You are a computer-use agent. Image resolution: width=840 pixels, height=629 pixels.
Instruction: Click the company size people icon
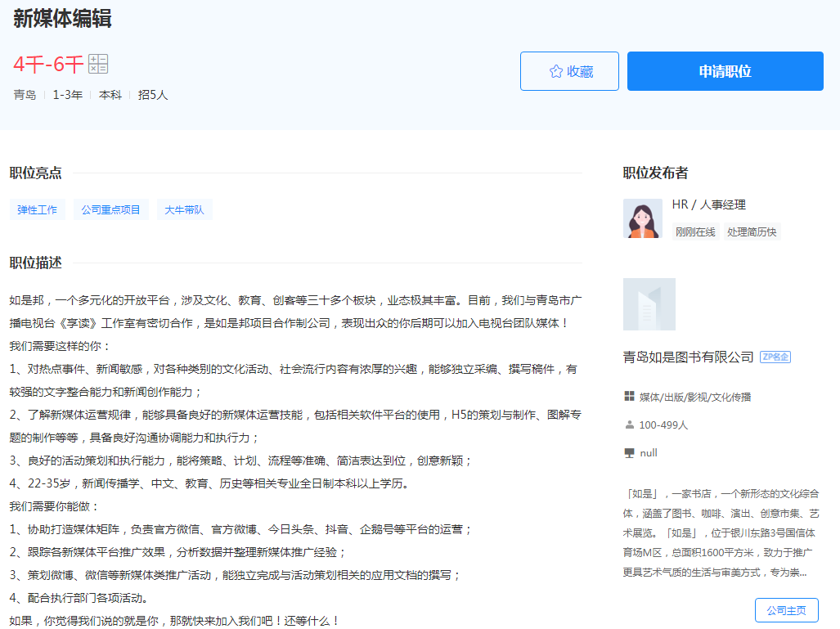pos(629,425)
